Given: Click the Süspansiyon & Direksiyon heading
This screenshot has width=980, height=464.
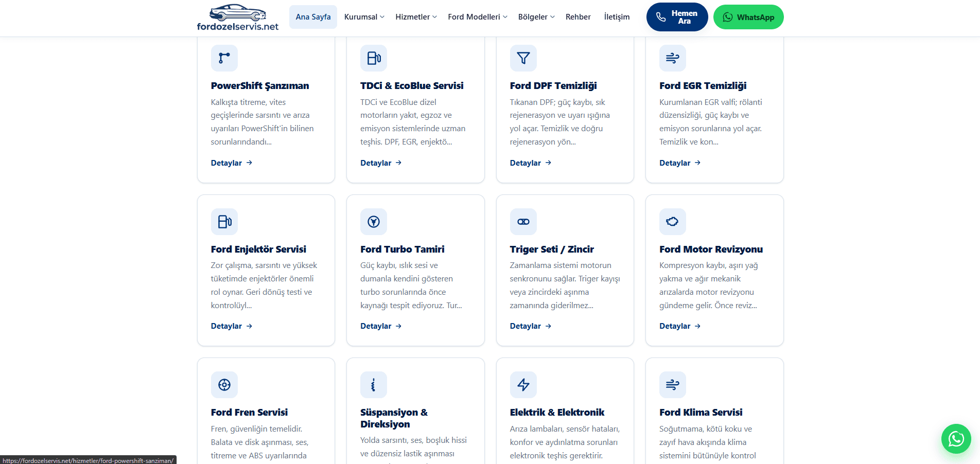Looking at the screenshot, I should [394, 418].
